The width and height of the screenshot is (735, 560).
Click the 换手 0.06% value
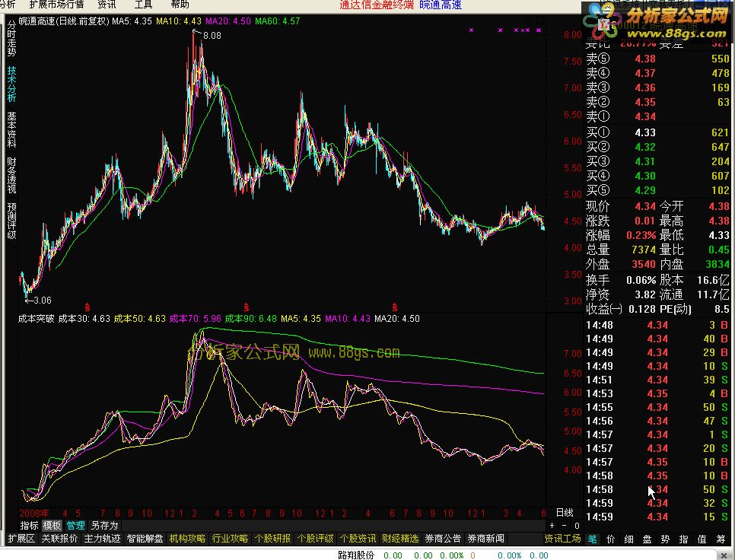(641, 280)
